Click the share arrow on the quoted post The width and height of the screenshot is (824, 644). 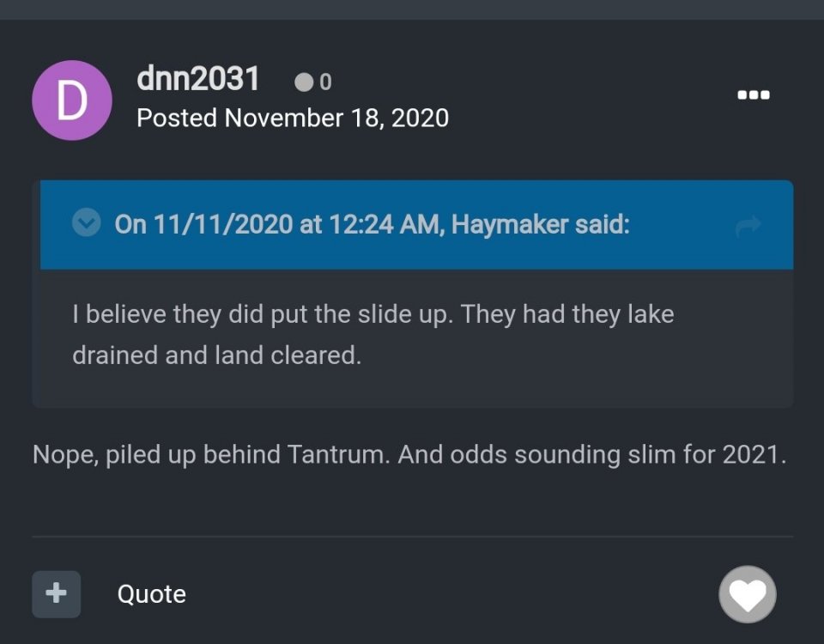(749, 225)
